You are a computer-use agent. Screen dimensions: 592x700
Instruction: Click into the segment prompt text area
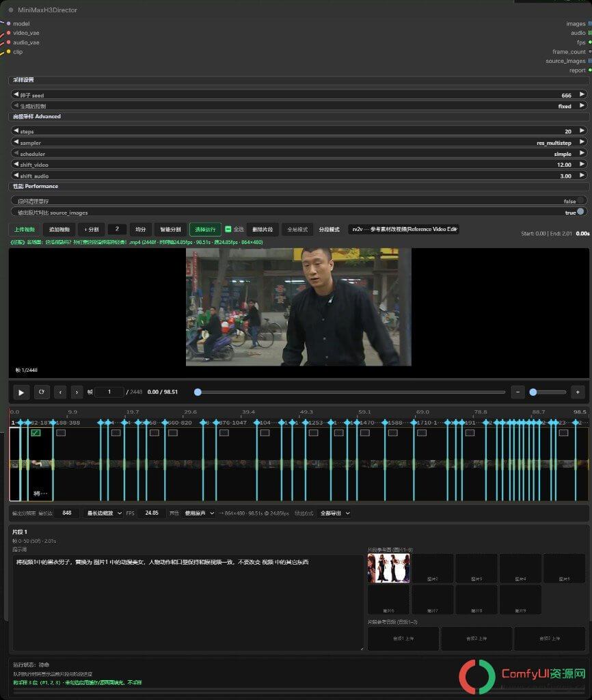click(x=187, y=603)
